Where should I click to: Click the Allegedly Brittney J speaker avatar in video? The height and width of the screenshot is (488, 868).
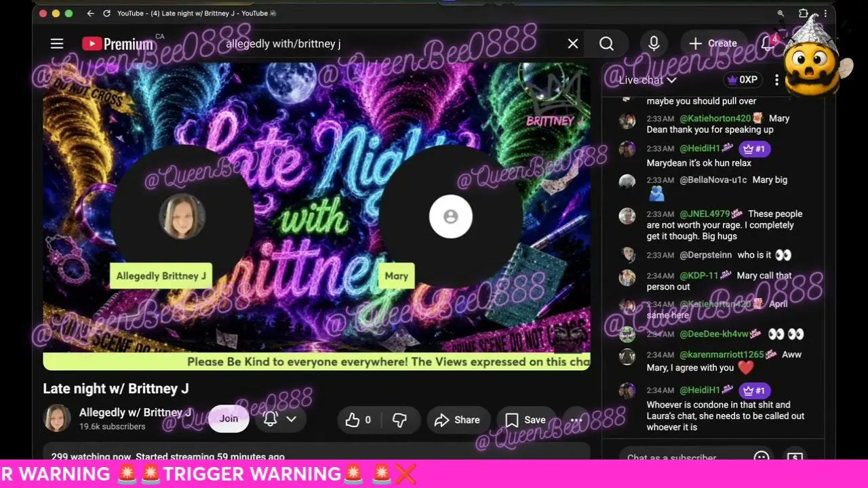tap(182, 216)
